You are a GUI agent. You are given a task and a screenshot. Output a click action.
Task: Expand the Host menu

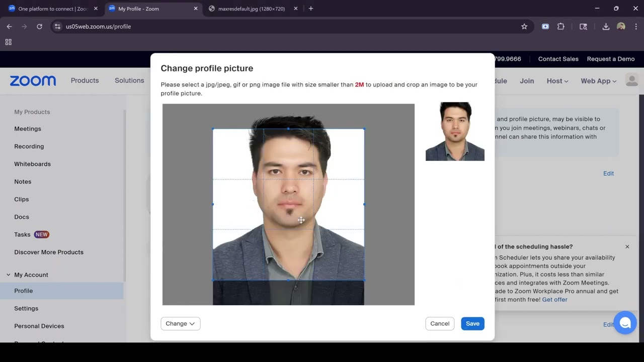(x=557, y=81)
